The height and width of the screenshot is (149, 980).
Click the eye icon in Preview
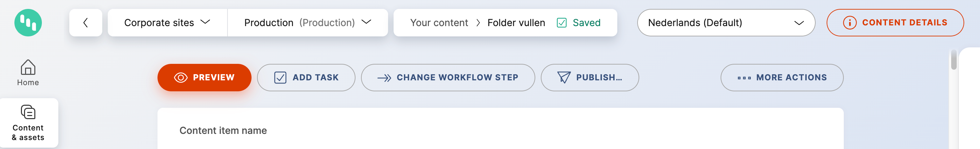(x=181, y=78)
